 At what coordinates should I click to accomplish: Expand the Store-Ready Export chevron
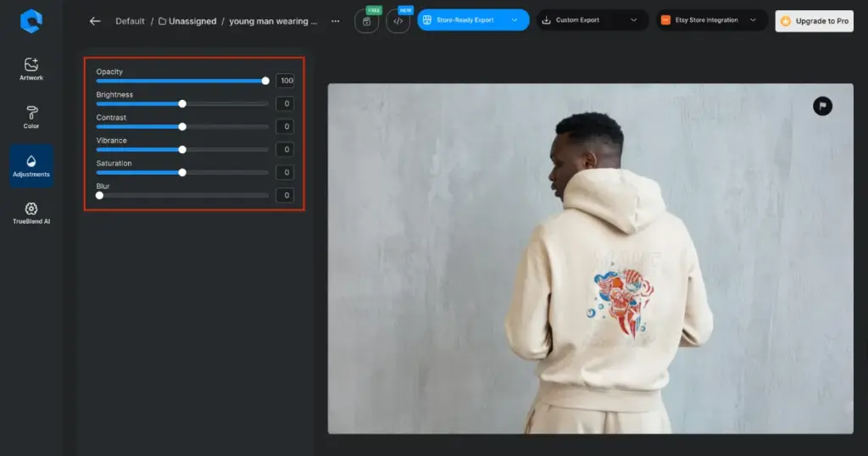point(515,20)
